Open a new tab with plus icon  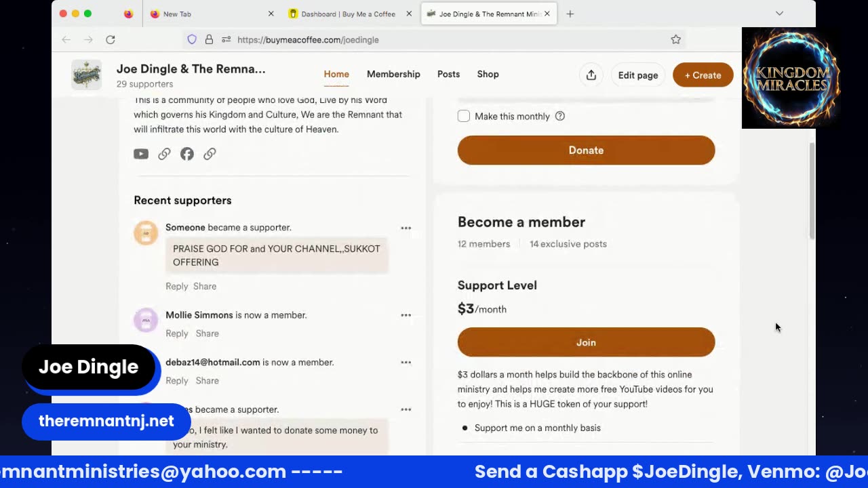pyautogui.click(x=570, y=14)
